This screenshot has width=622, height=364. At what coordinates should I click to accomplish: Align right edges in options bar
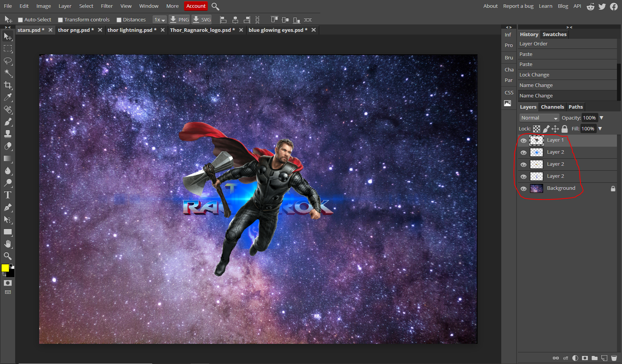click(x=247, y=20)
